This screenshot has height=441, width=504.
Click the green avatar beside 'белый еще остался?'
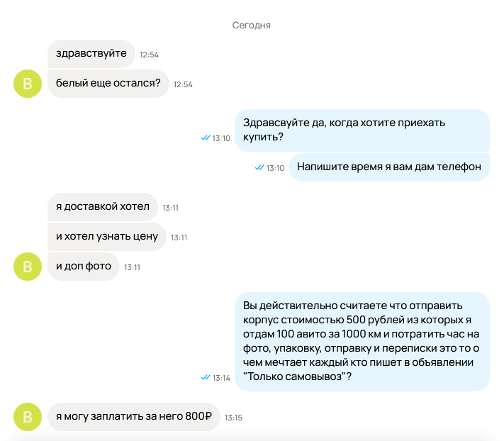pyautogui.click(x=28, y=84)
